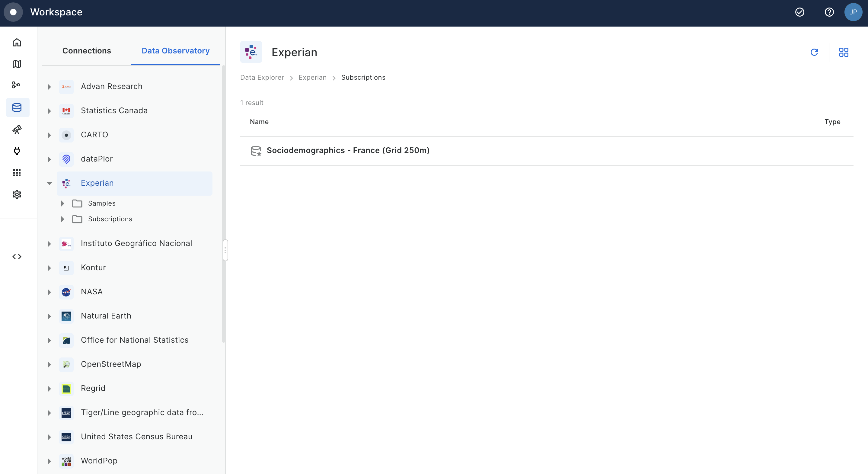Viewport: 868px width, 474px height.
Task: Select Natural Earth provider
Action: (x=106, y=316)
